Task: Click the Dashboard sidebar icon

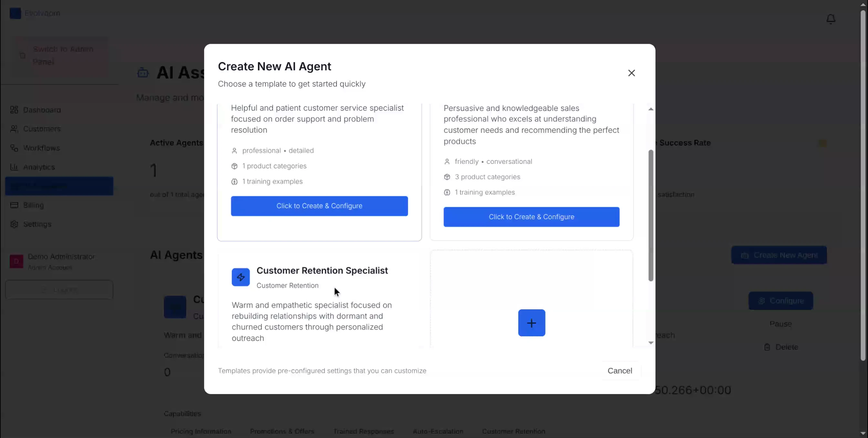Action: (x=14, y=110)
